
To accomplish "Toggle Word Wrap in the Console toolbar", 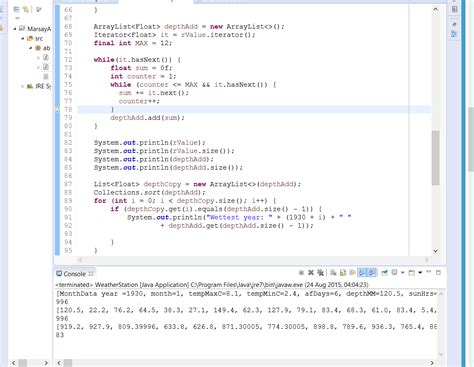I will point(352,273).
